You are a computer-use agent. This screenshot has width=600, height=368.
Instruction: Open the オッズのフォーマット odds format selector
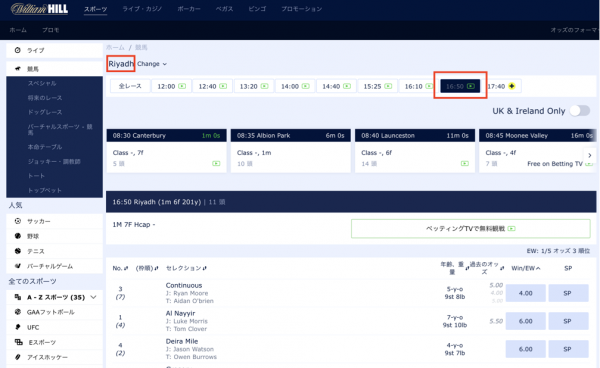pos(574,30)
